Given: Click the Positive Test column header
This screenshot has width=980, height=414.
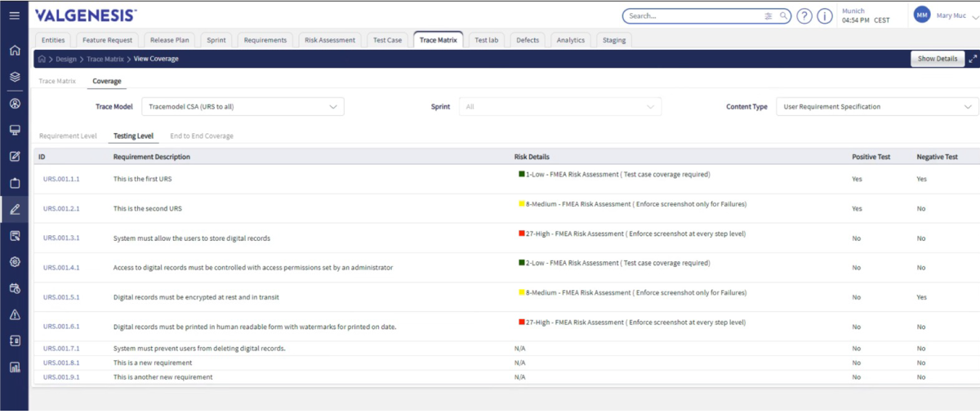Looking at the screenshot, I should click(871, 157).
